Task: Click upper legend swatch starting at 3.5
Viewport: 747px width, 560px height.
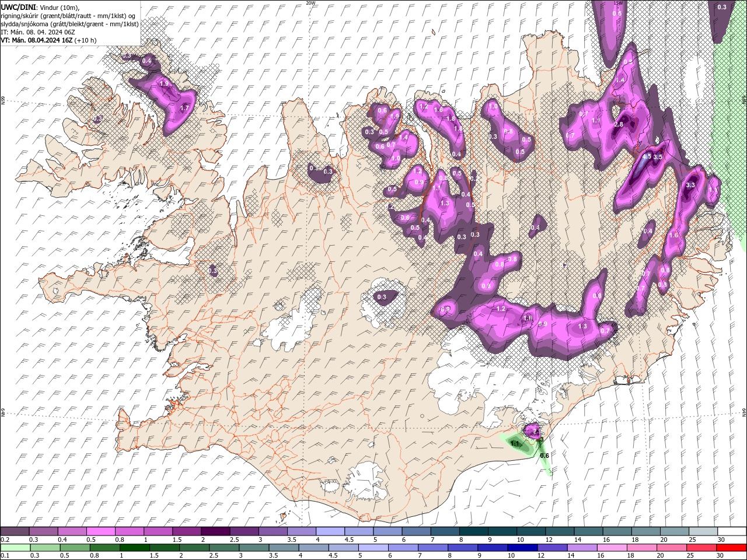Action: point(302,531)
